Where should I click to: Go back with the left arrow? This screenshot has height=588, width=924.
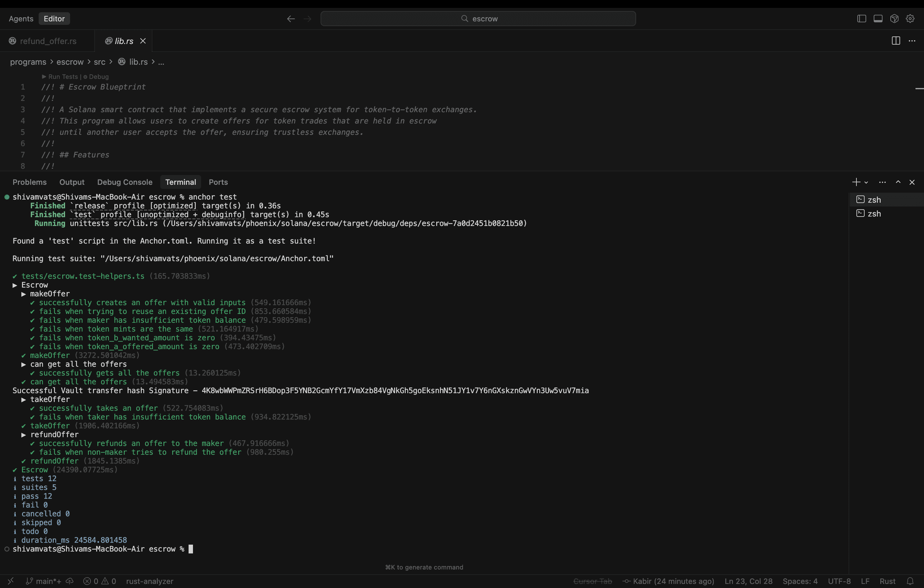pyautogui.click(x=291, y=19)
